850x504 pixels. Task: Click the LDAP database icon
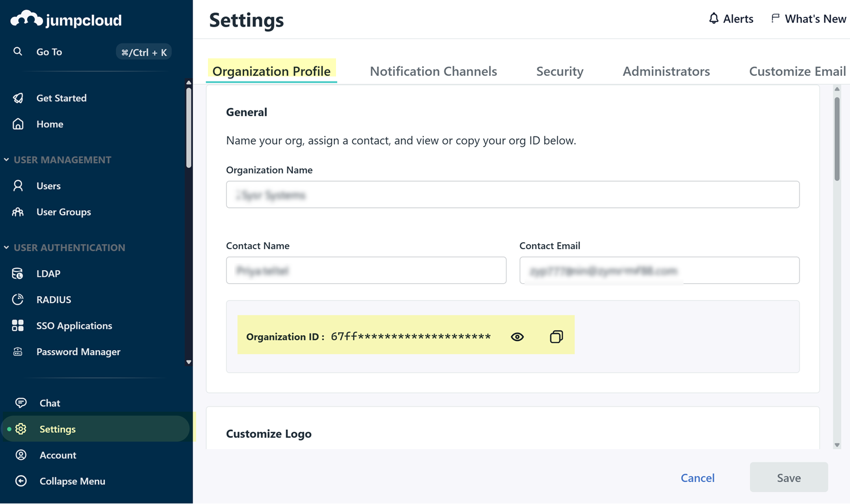tap(18, 274)
